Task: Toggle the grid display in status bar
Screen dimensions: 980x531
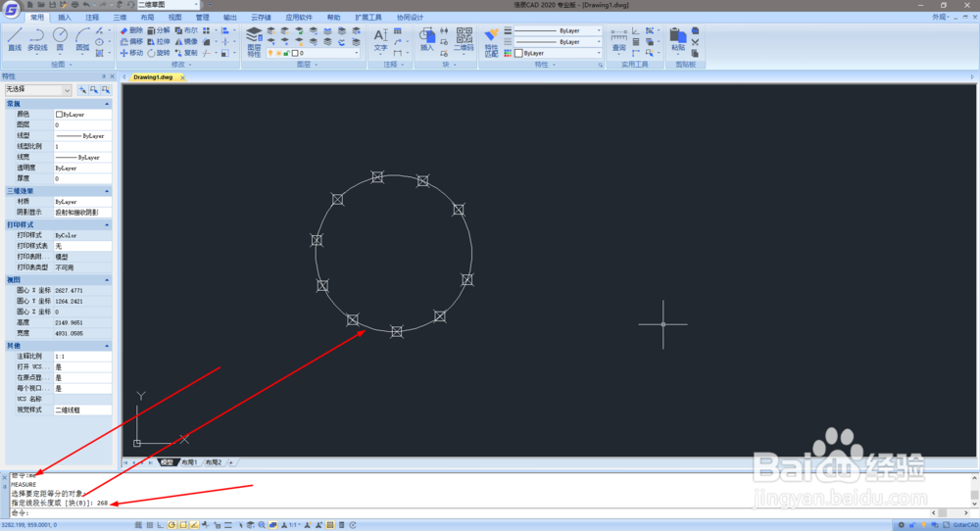Action: pyautogui.click(x=149, y=525)
